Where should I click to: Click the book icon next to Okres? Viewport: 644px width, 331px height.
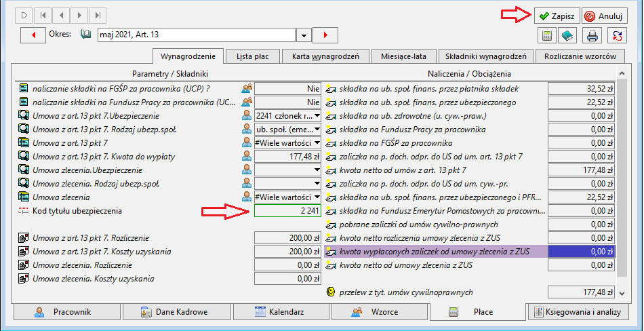coord(86,35)
